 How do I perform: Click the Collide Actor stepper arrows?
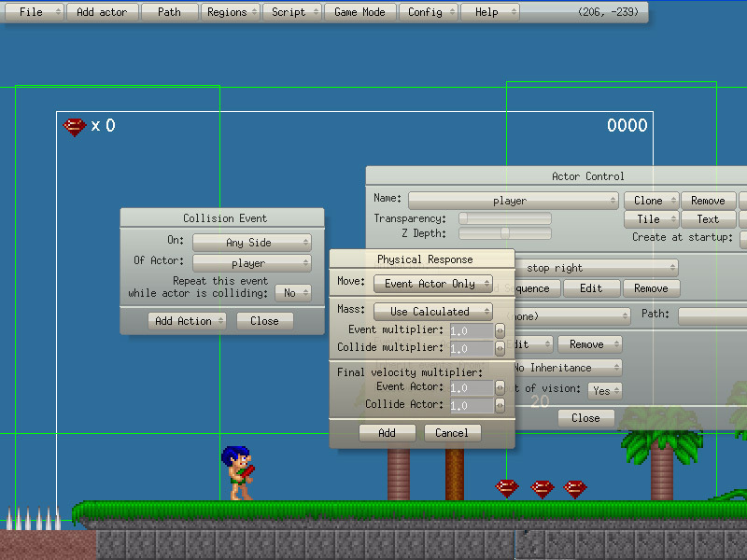[500, 405]
